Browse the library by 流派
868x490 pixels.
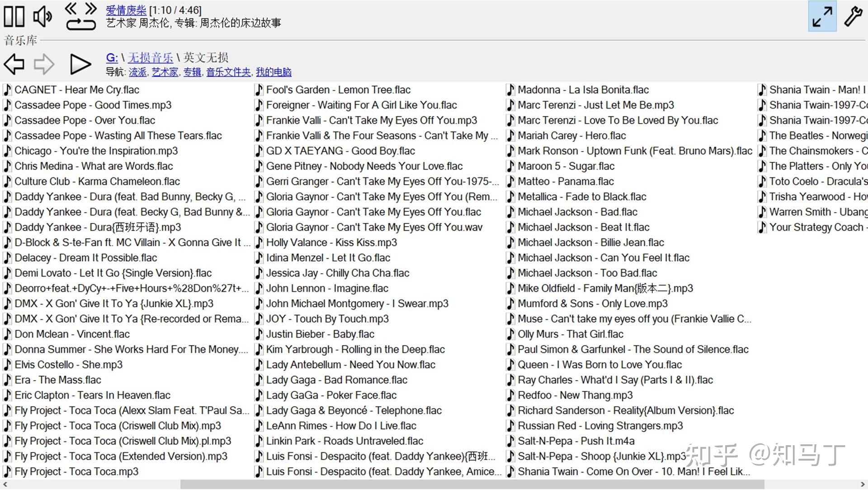click(x=137, y=72)
